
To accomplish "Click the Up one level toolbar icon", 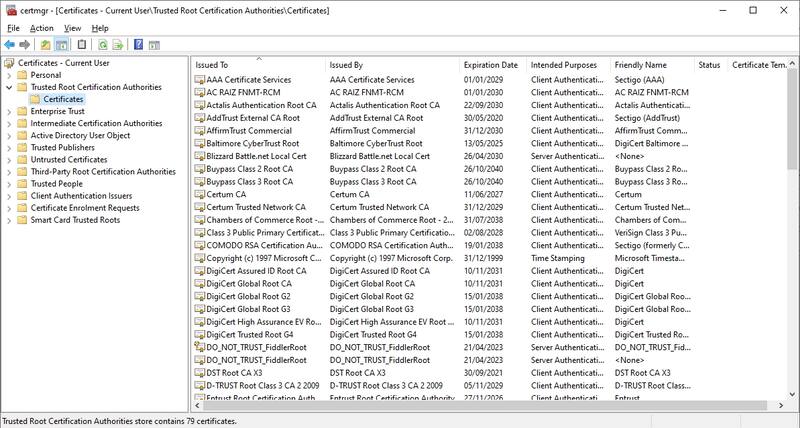I will [x=45, y=45].
